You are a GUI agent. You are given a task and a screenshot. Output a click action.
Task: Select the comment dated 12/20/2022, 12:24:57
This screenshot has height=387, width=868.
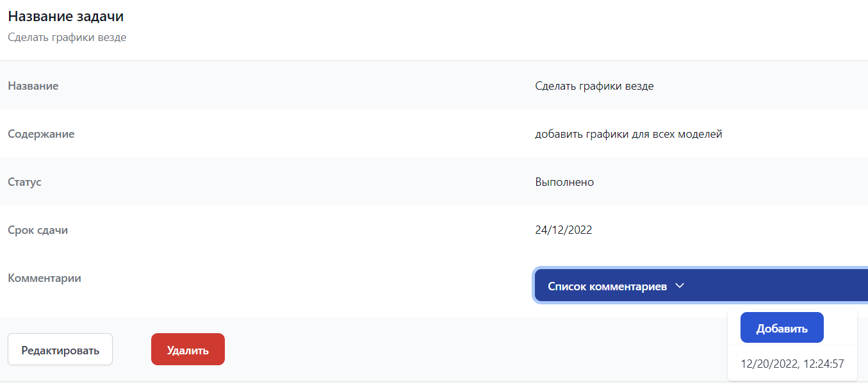coord(792,363)
